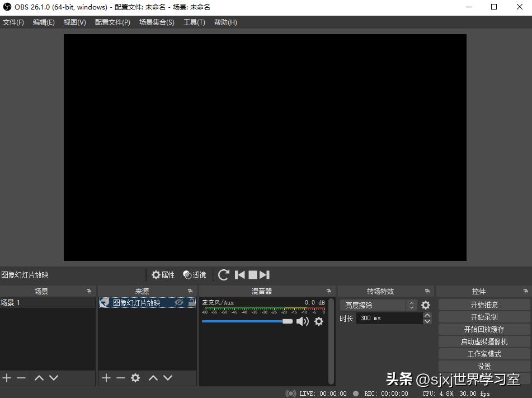532x398 pixels.
Task: Increase 时长 with the up stepper arrow
Action: [x=427, y=315]
